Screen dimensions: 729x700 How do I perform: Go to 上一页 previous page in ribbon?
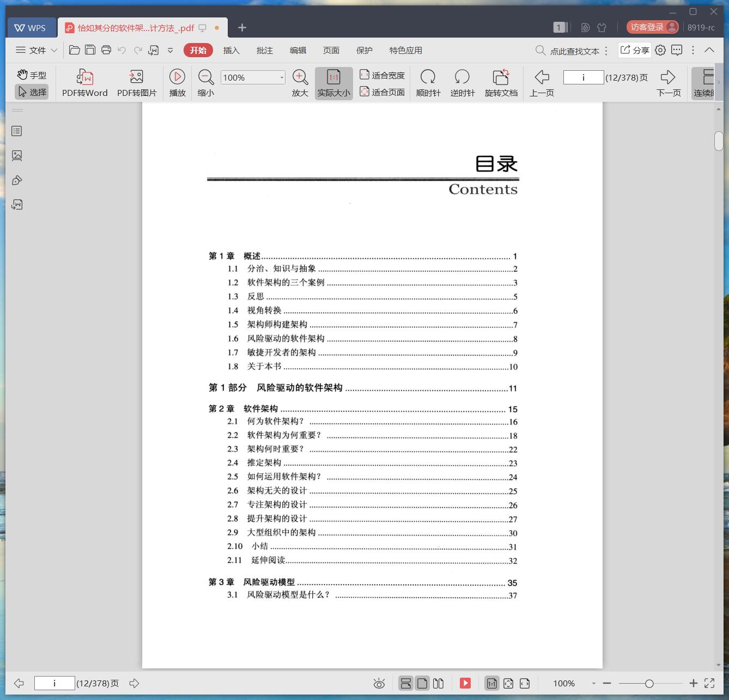542,83
